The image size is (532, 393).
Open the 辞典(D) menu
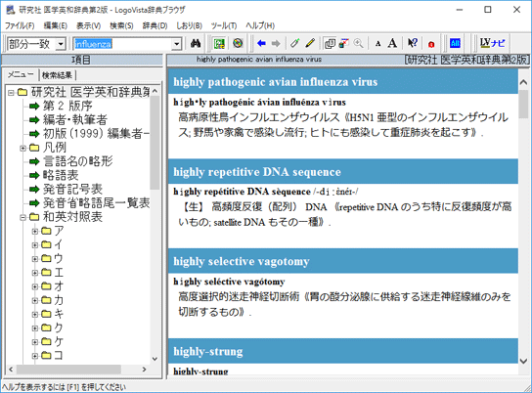[155, 25]
